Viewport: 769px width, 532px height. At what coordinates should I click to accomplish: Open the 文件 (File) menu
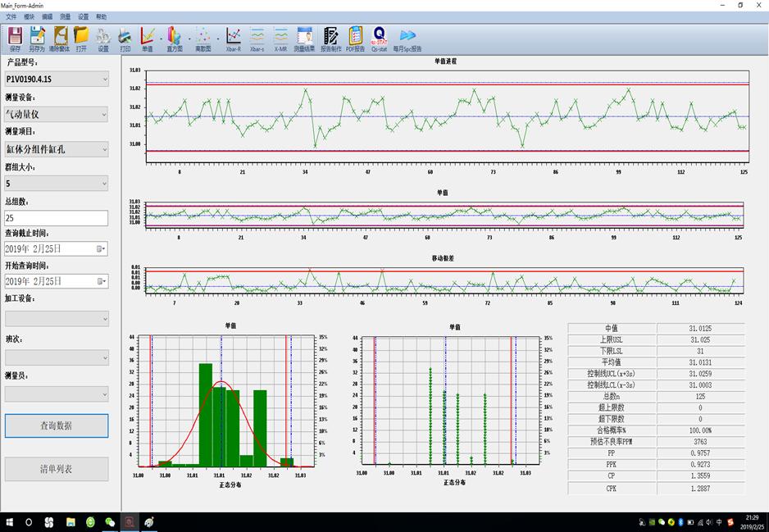tap(11, 16)
